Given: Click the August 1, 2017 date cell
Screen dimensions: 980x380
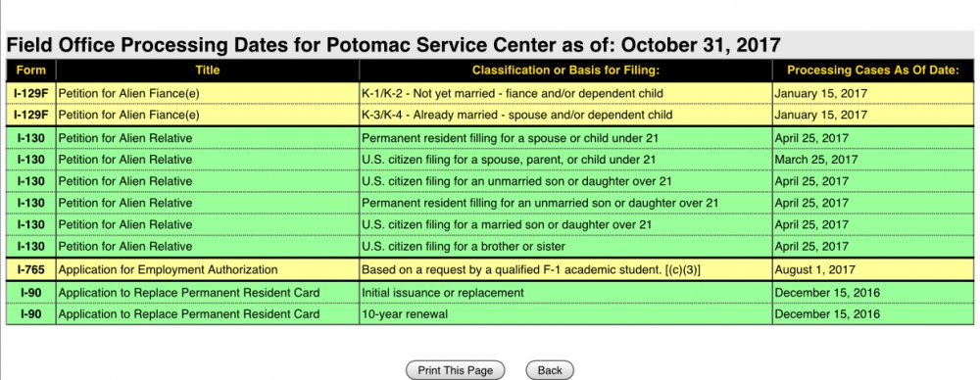Looking at the screenshot, I should [x=873, y=270].
